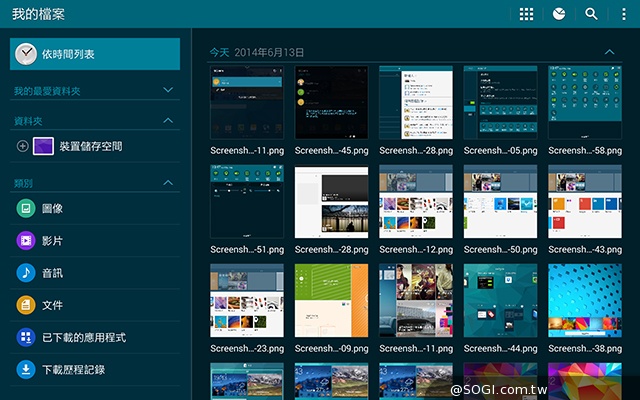Open the Screensh...-45.png thumbnail

coord(331,104)
